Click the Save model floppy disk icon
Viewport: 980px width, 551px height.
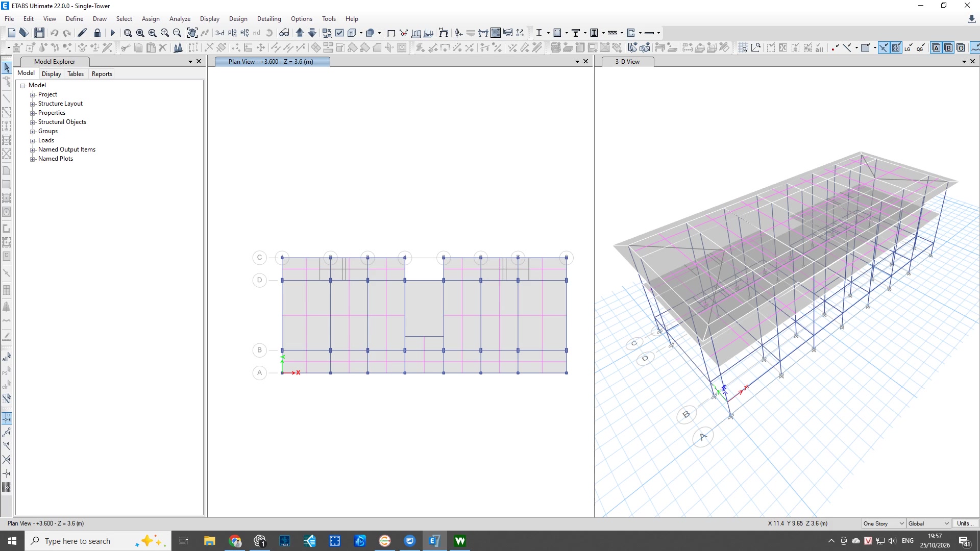pos(39,33)
